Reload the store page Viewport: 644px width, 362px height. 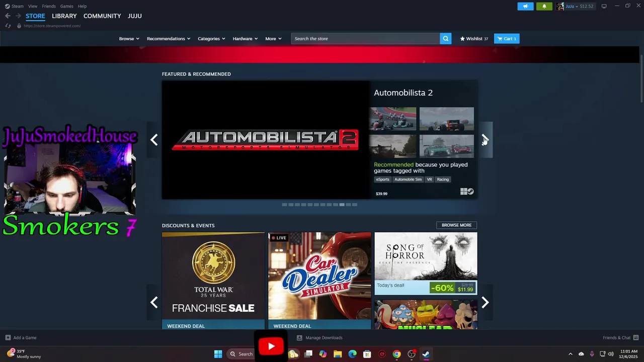click(x=8, y=26)
